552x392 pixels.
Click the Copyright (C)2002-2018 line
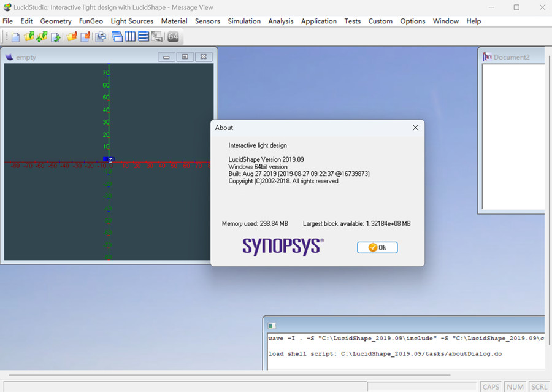284,181
